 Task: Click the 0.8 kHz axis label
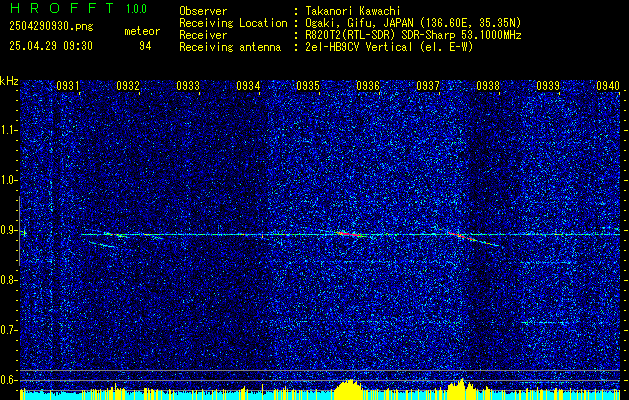pyautogui.click(x=9, y=280)
